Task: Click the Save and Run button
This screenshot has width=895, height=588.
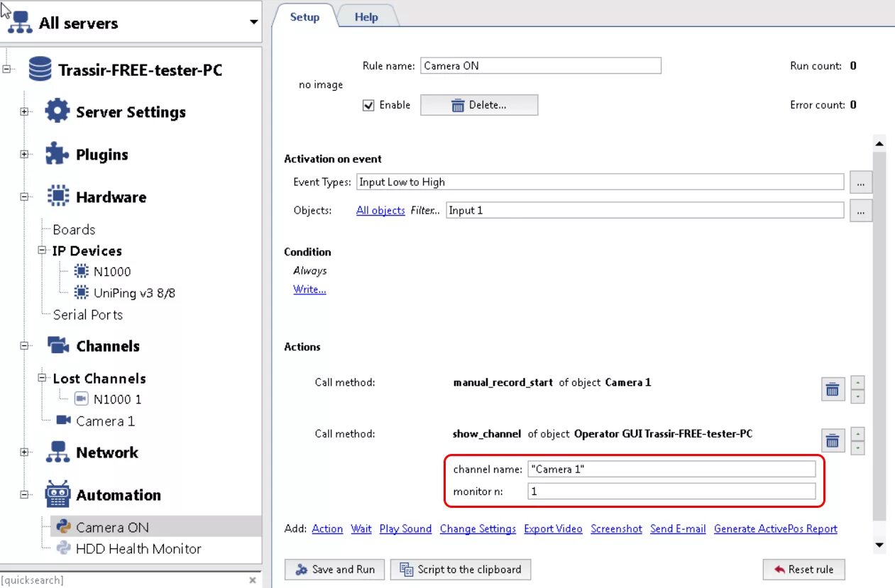Action: pos(335,569)
